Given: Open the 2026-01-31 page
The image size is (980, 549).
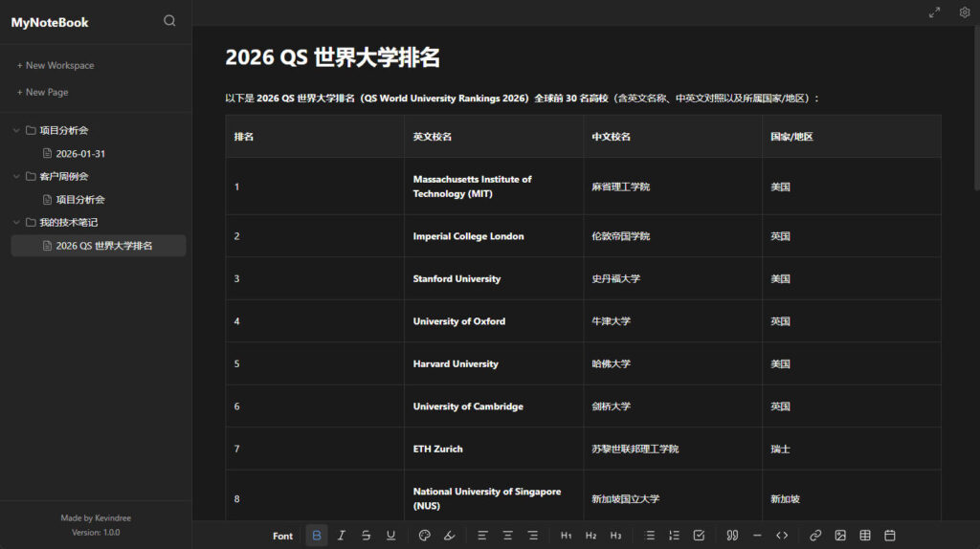Looking at the screenshot, I should click(x=80, y=153).
